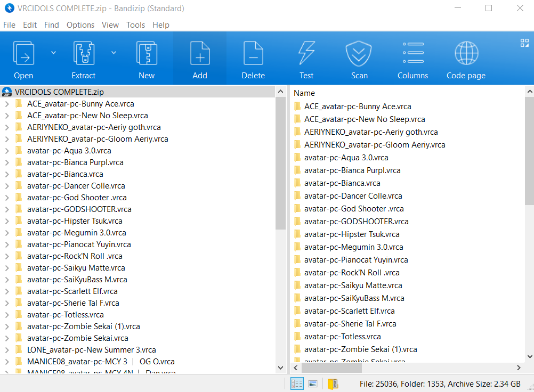Sort by the Name column header

[x=304, y=93]
